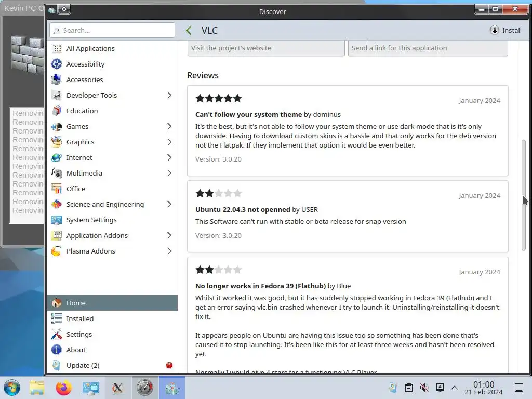Click the Accessibility category icon

pos(57,64)
